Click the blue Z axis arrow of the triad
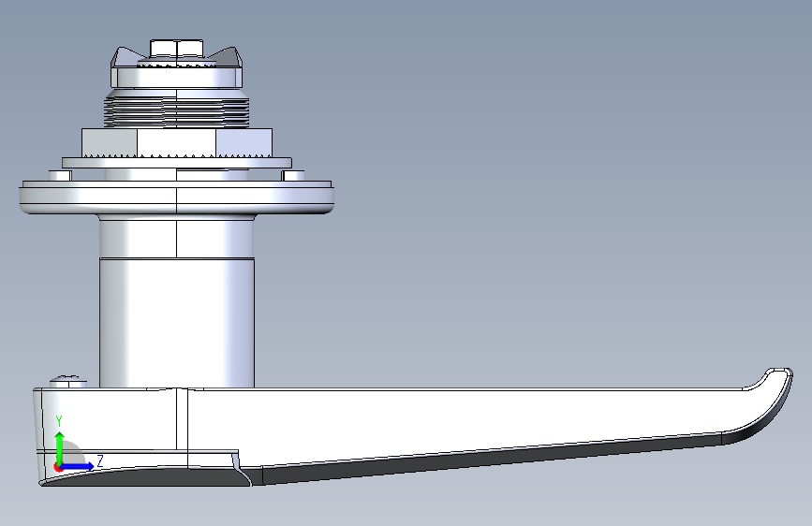This screenshot has width=812, height=526. click(78, 466)
